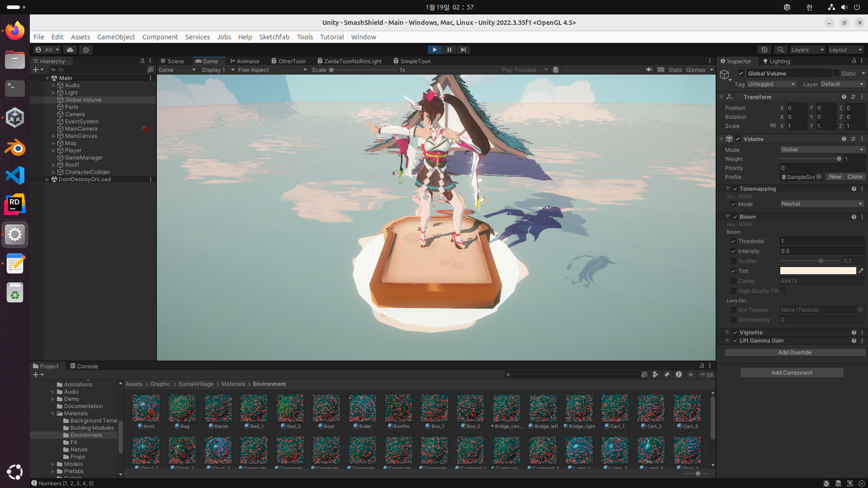868x488 pixels.
Task: Open the Blender dock icon
Action: [x=15, y=147]
